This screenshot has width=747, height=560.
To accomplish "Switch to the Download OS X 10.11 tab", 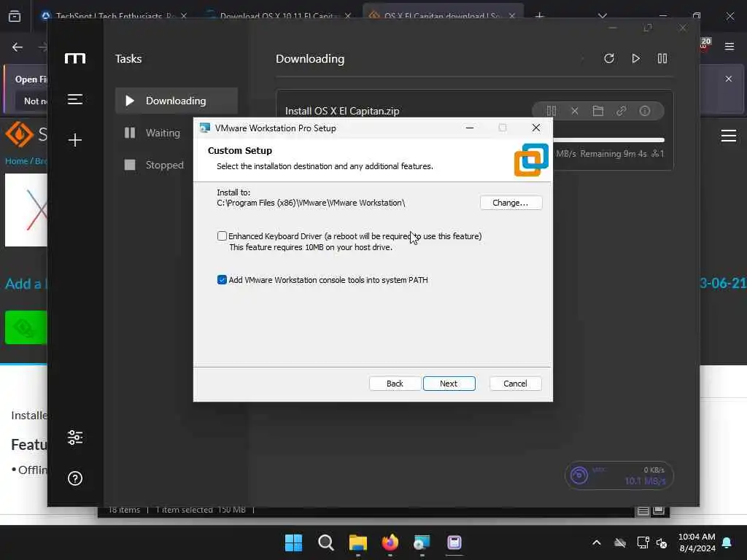I will pyautogui.click(x=279, y=15).
